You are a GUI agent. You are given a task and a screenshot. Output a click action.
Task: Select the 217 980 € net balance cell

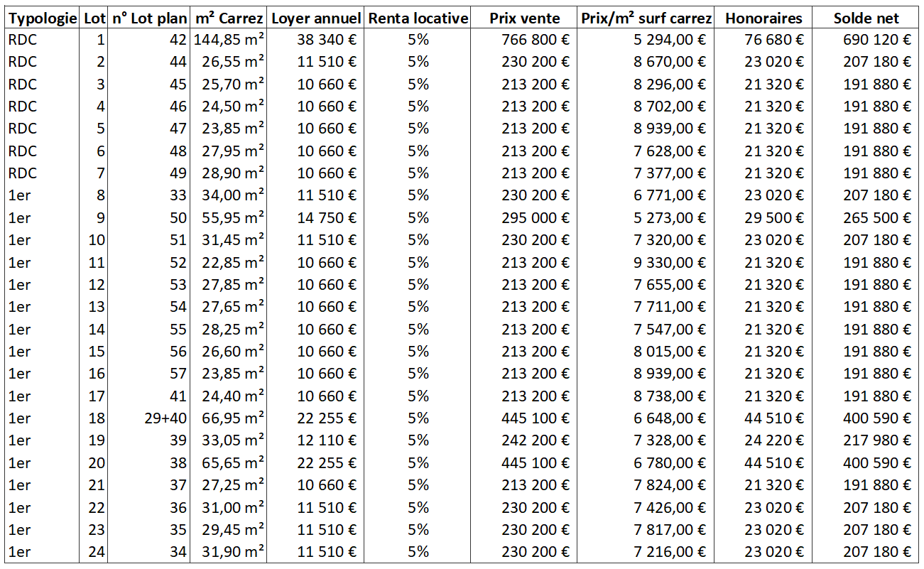coord(866,440)
